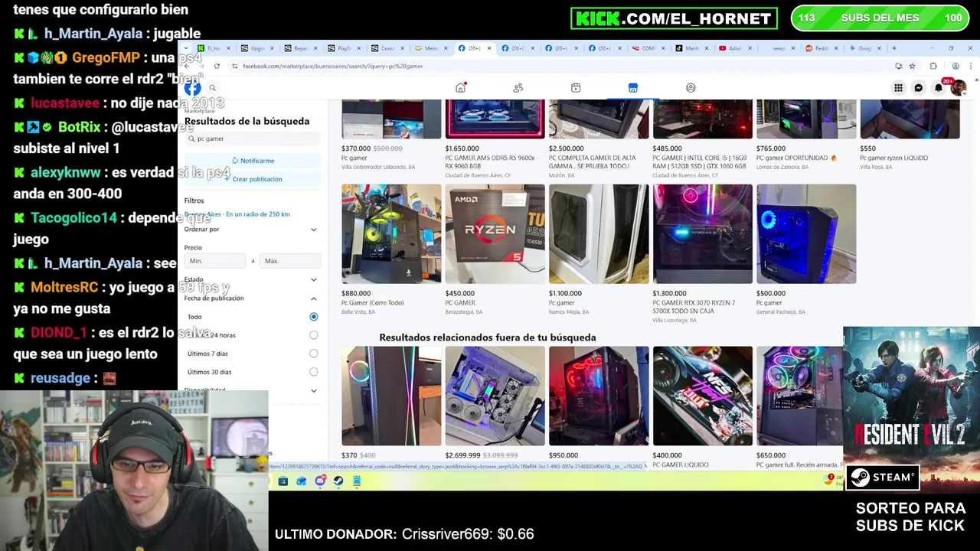Viewport: 980px width, 551px height.
Task: Open the Facebook apps grid menu icon
Action: 898,88
